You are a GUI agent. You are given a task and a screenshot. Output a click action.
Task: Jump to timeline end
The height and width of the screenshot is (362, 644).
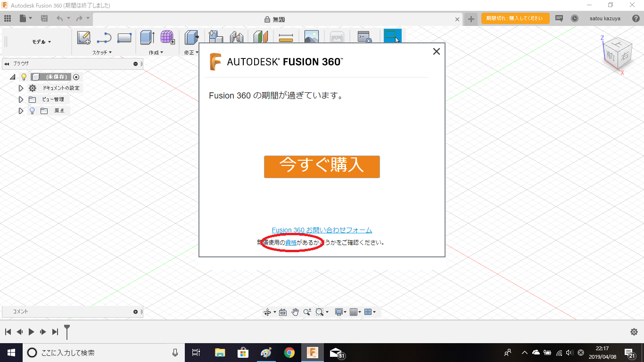click(55, 332)
